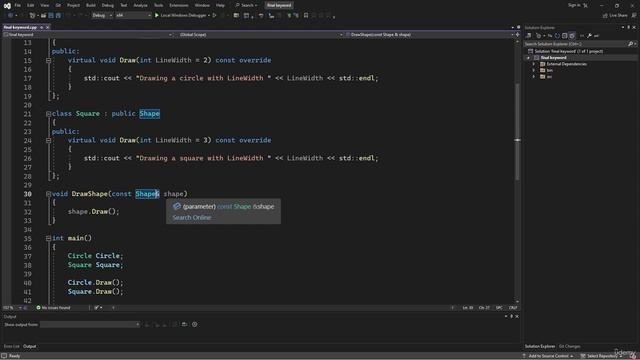Screen dimensions: 640x360
Task: Click Sign in at top right
Action: coord(574,5)
